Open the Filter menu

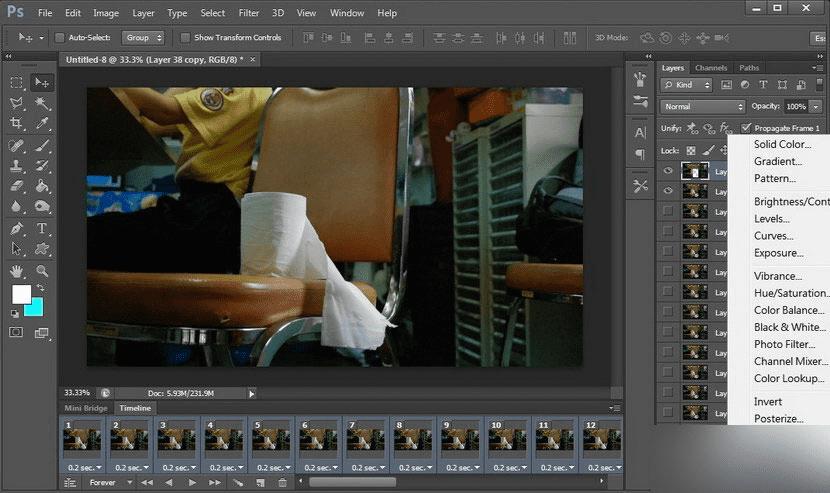tap(250, 13)
